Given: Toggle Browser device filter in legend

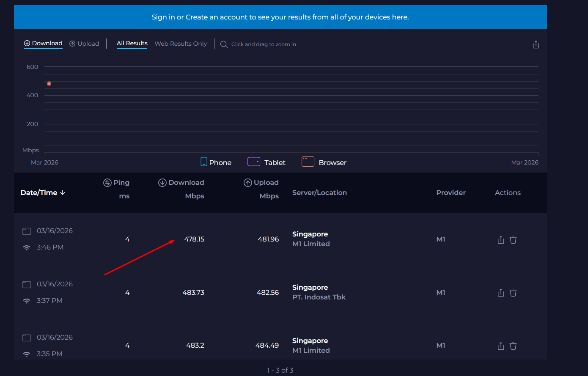Looking at the screenshot, I should point(324,162).
